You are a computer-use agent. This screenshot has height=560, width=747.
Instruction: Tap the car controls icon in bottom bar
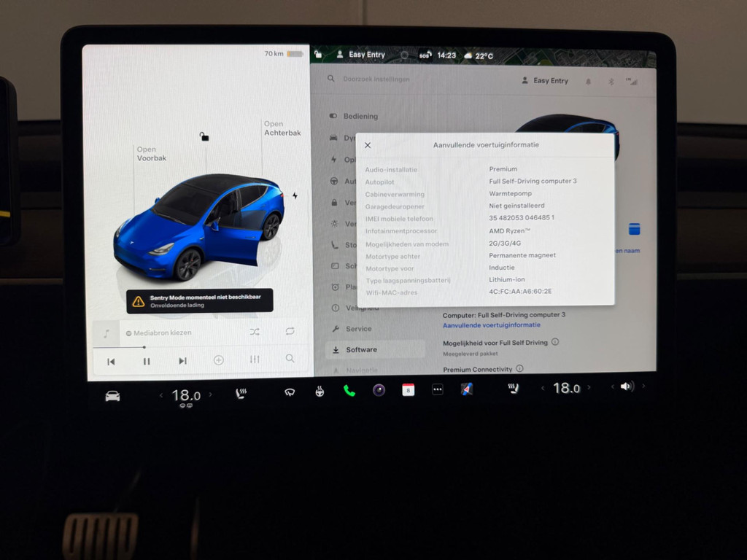112,396
